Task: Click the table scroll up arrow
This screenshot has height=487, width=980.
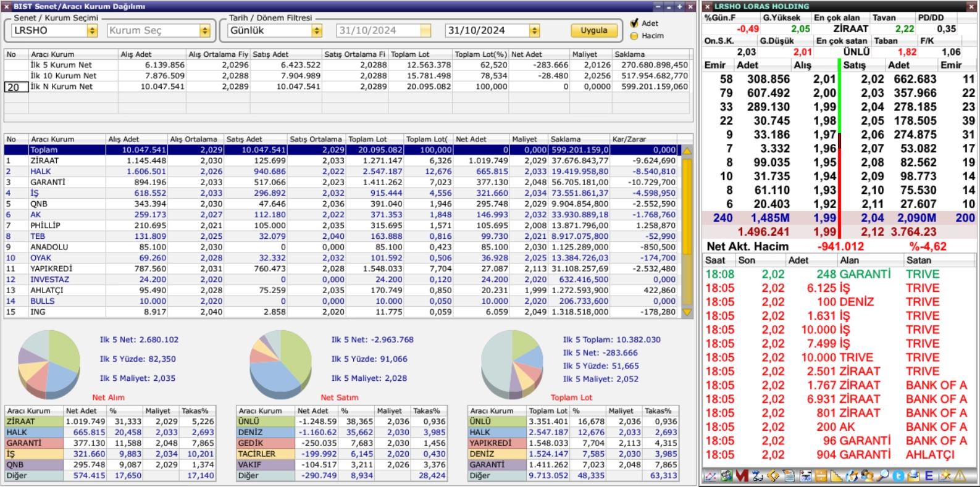Action: (687, 151)
